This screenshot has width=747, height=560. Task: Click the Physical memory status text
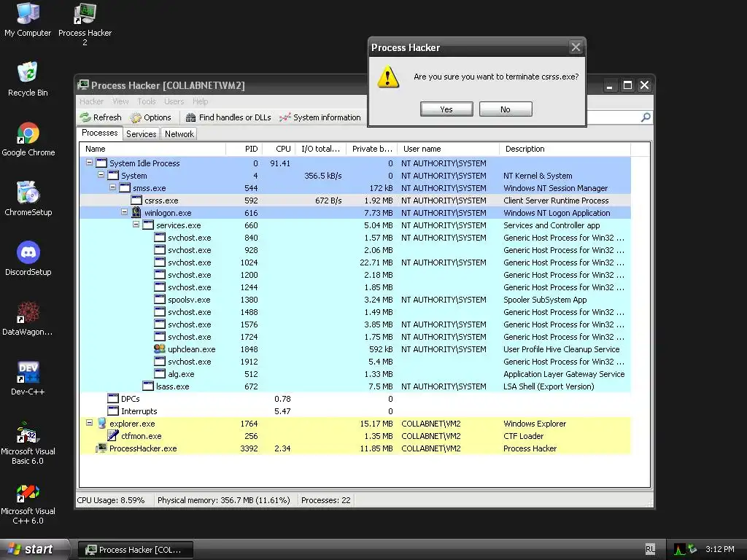(x=223, y=500)
